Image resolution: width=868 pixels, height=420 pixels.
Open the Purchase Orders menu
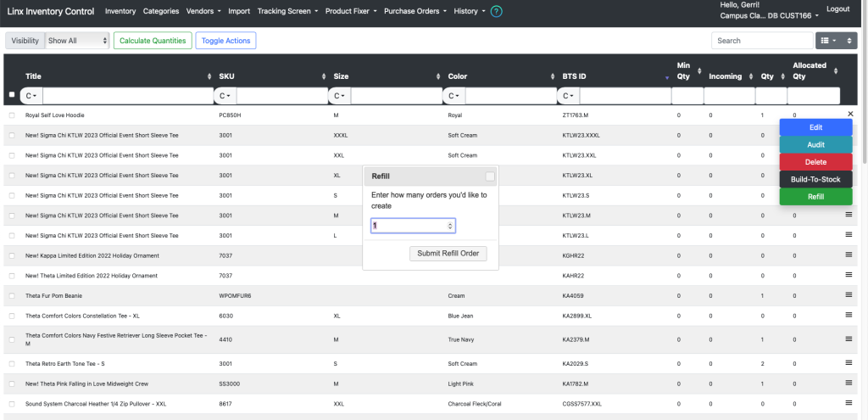point(415,11)
